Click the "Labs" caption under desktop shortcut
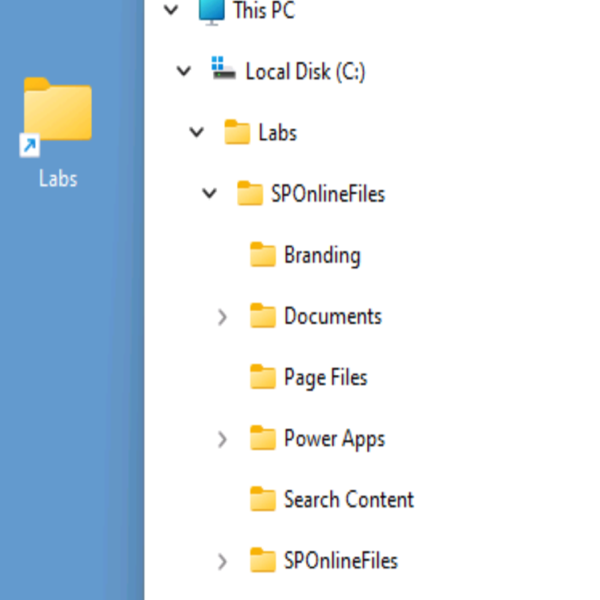This screenshot has width=600, height=600. (x=58, y=179)
